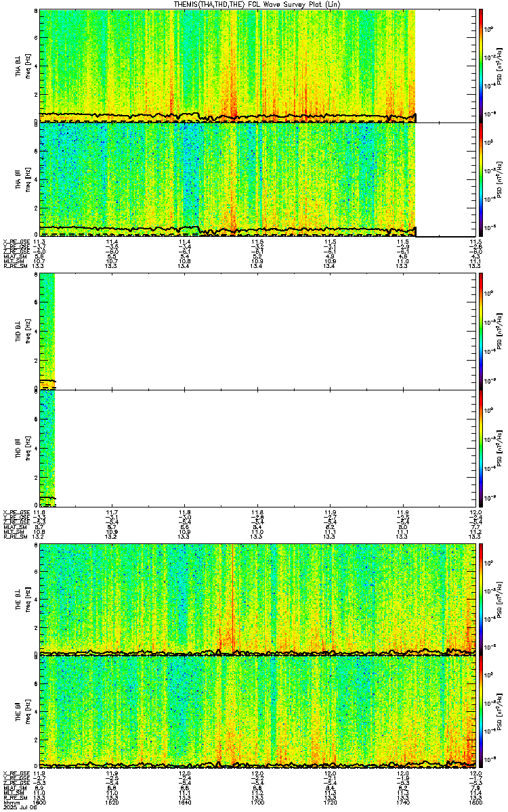Click the 1700 time tick label at bottom
Viewport: 508px width, 812px height.
click(257, 803)
